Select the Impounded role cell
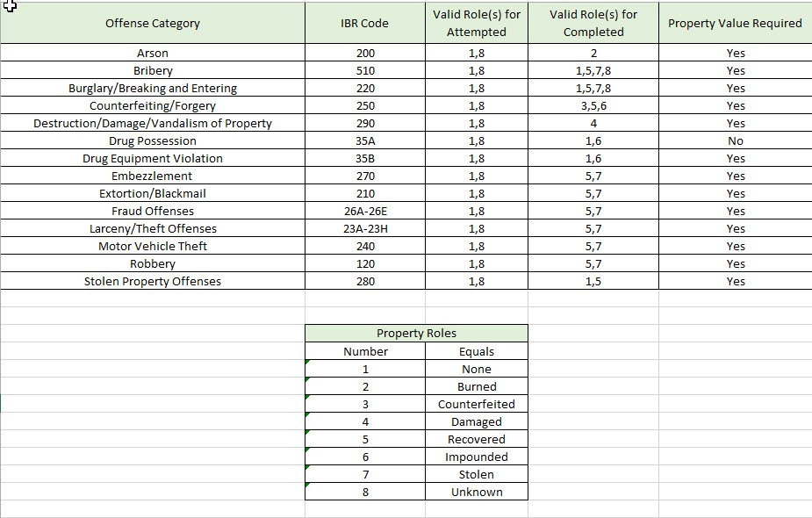This screenshot has width=812, height=518. coord(477,457)
